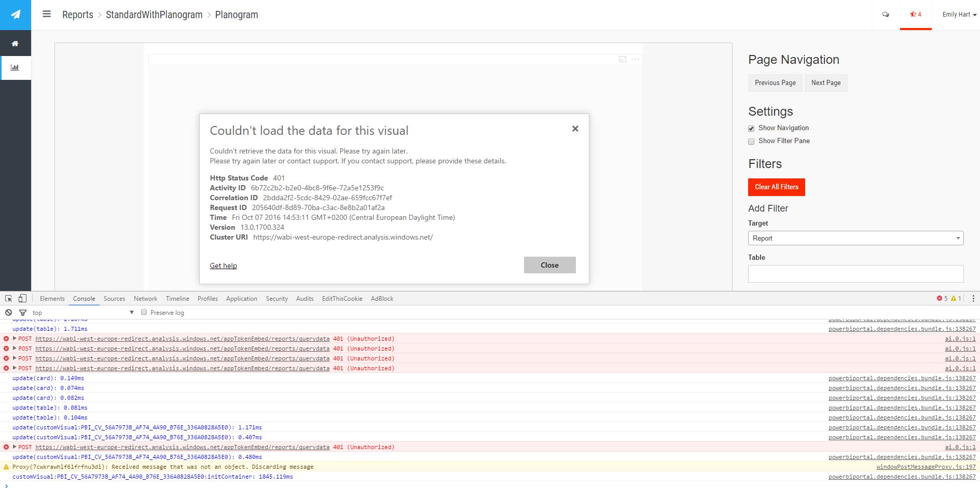Open the Security tab in DevTools
The height and width of the screenshot is (488, 980).
[x=277, y=299]
